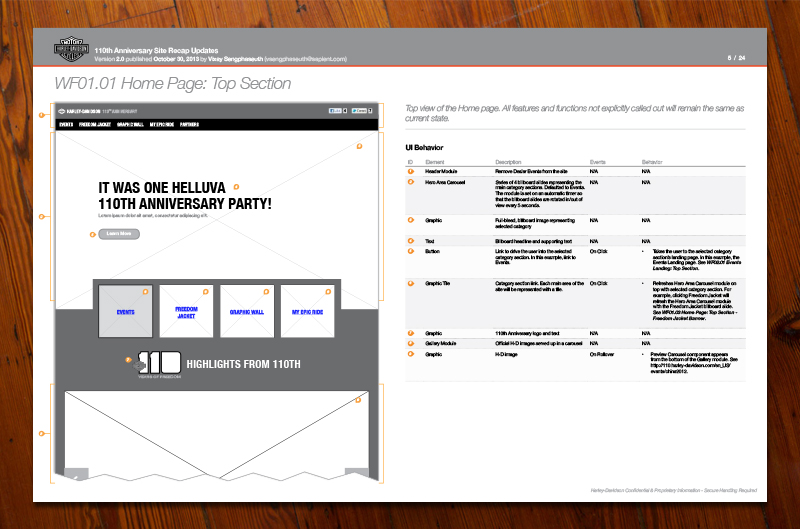Click the 'UI Behavior' heading

pos(424,147)
